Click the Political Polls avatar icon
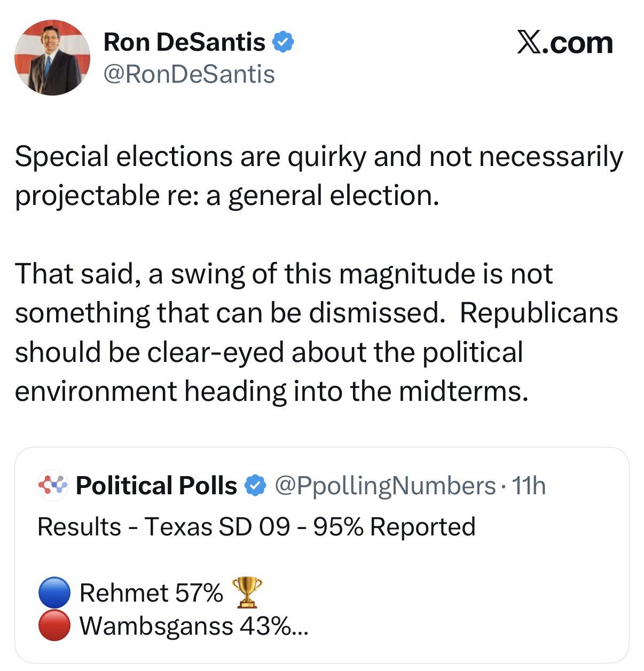Image resolution: width=644 pixels, height=671 pixels. click(x=52, y=485)
